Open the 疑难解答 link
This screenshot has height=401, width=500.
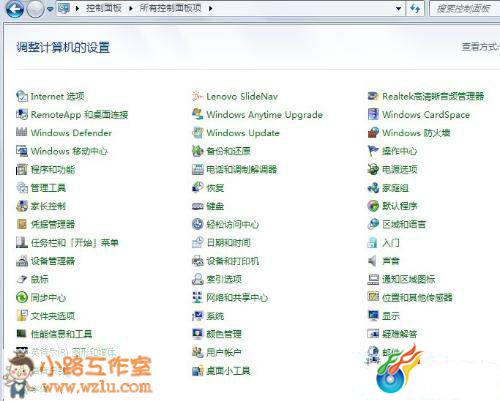point(400,334)
